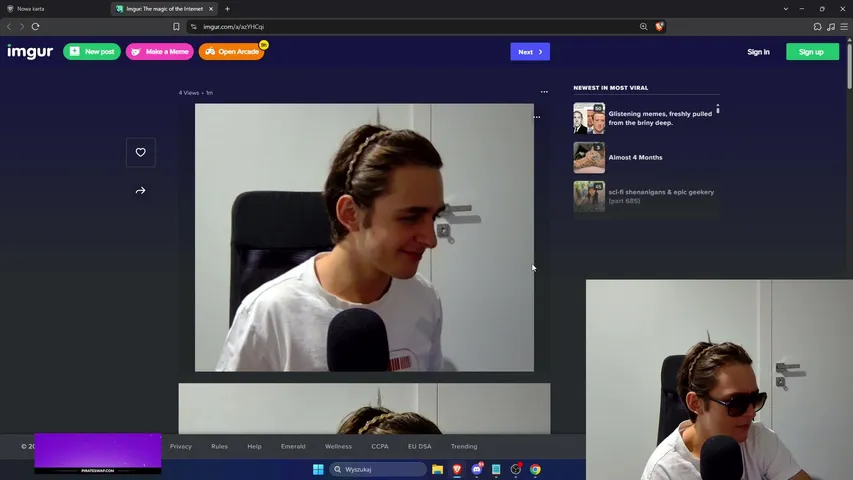Open the 'Glistening memes' post thumbnail
The height and width of the screenshot is (480, 853).
(x=589, y=118)
